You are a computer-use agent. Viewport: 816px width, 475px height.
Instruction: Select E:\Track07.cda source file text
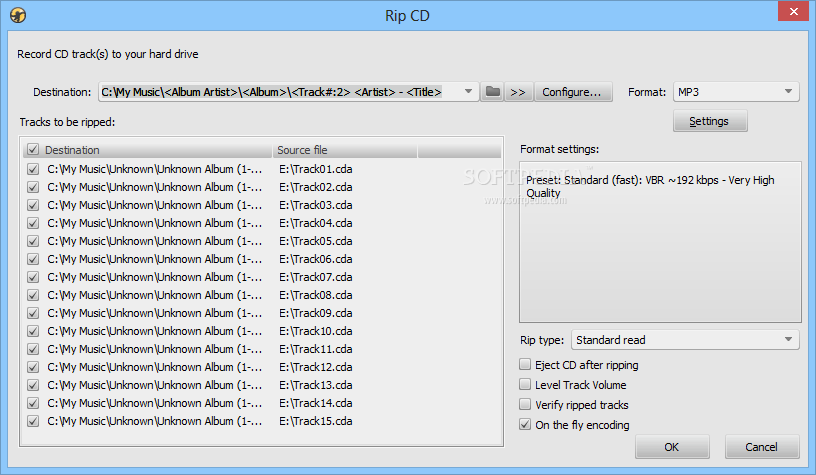(x=316, y=277)
